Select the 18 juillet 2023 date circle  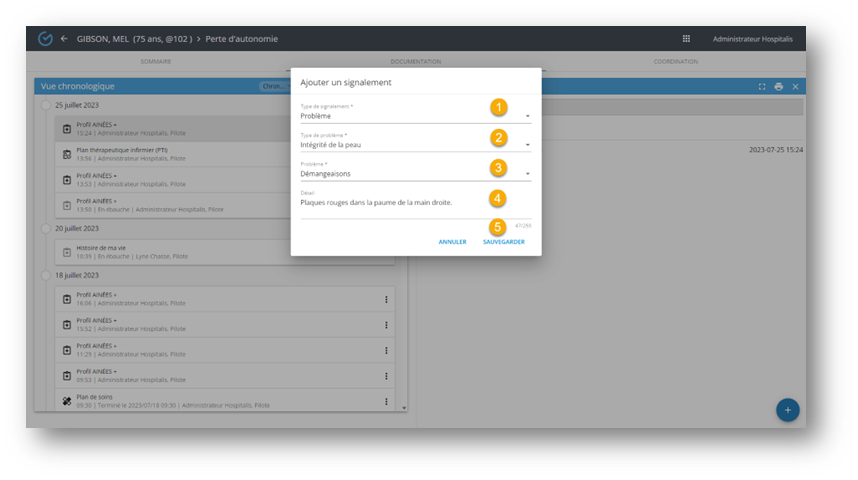click(x=47, y=275)
